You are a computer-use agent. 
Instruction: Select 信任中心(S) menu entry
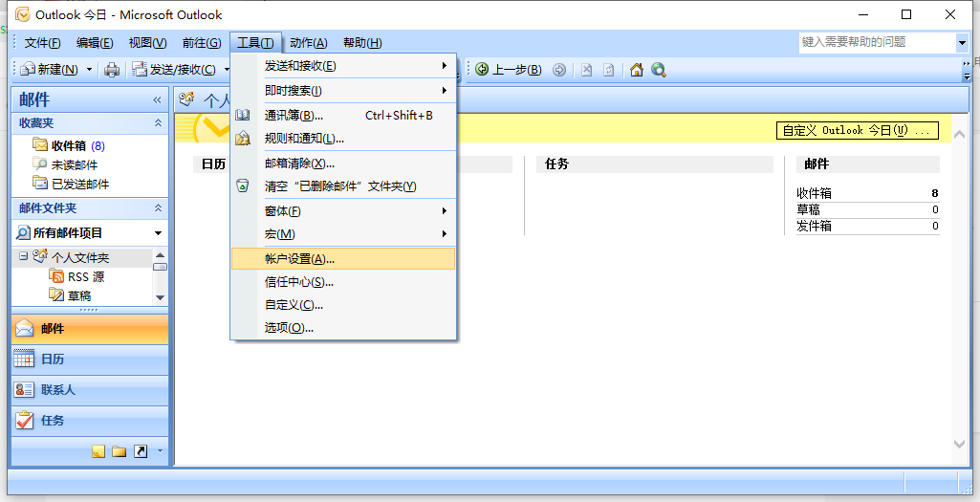point(343,282)
